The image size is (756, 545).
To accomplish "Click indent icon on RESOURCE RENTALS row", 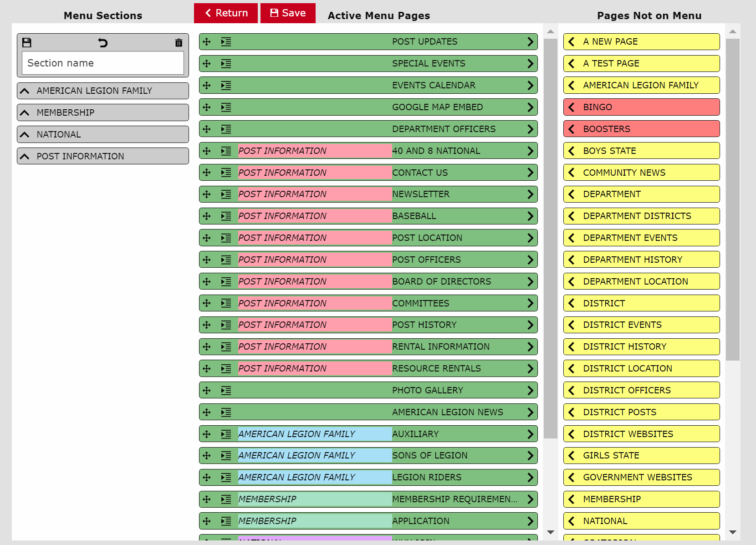I will (x=226, y=369).
